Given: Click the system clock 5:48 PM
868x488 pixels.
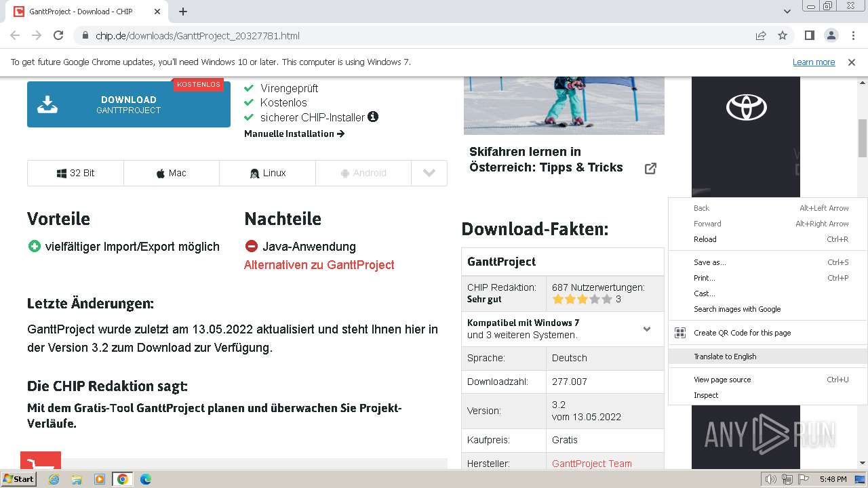Looking at the screenshot, I should pyautogui.click(x=833, y=479).
